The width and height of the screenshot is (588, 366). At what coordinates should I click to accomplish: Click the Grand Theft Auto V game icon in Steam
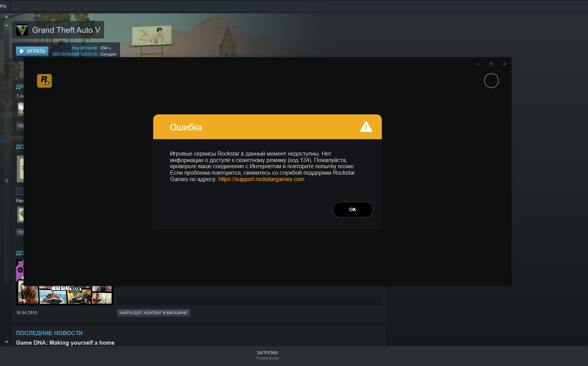(x=22, y=30)
